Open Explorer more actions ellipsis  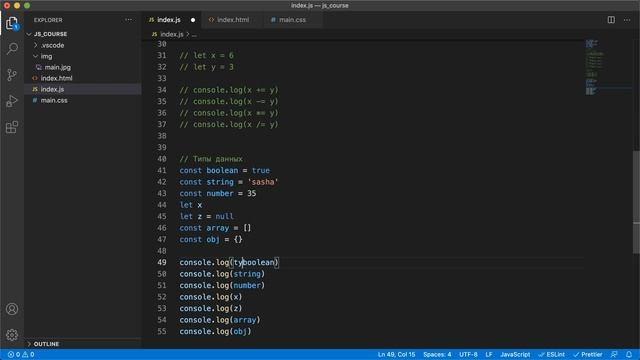coord(129,20)
